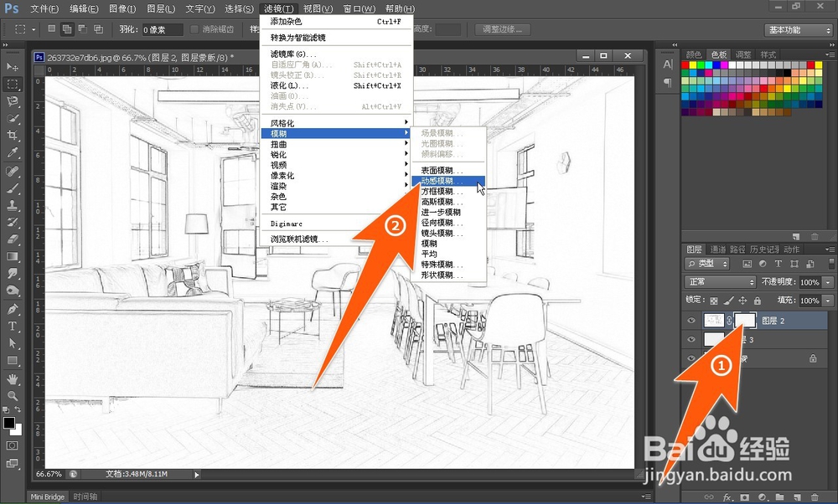Select the Move tool
The width and height of the screenshot is (838, 504).
(x=13, y=67)
